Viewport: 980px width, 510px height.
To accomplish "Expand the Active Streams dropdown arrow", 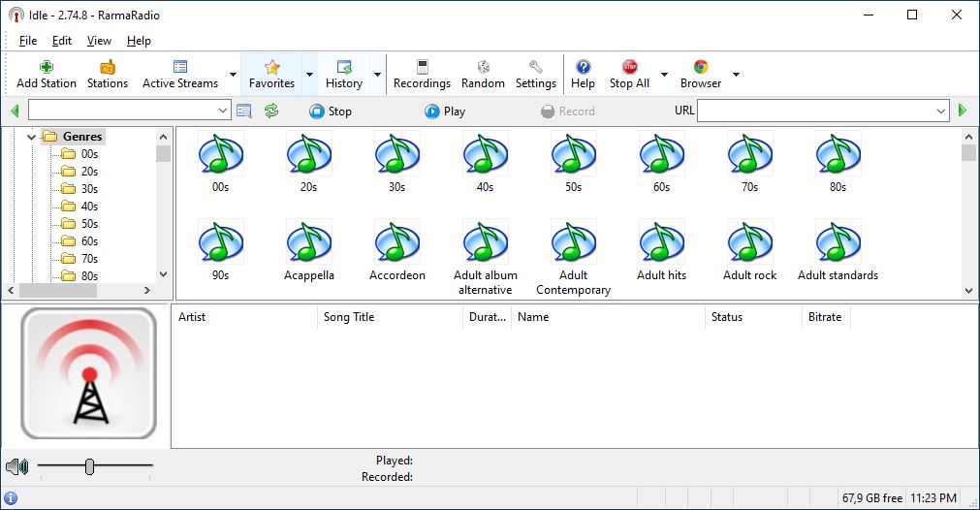I will (x=233, y=75).
